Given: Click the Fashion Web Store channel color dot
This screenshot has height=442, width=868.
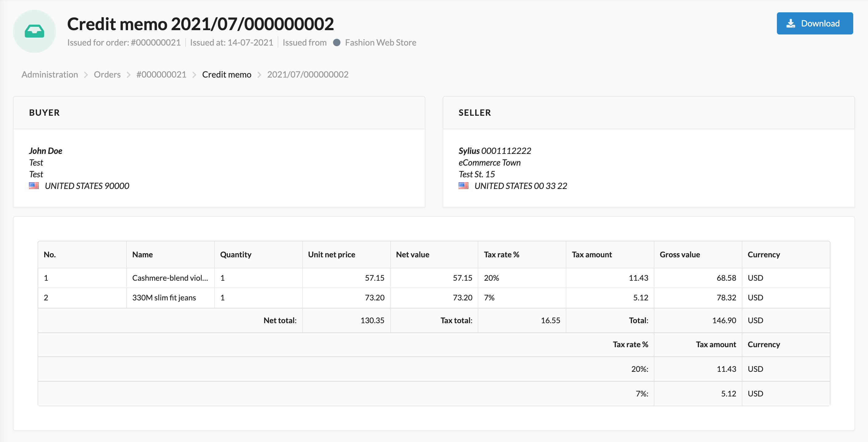Looking at the screenshot, I should pos(336,42).
